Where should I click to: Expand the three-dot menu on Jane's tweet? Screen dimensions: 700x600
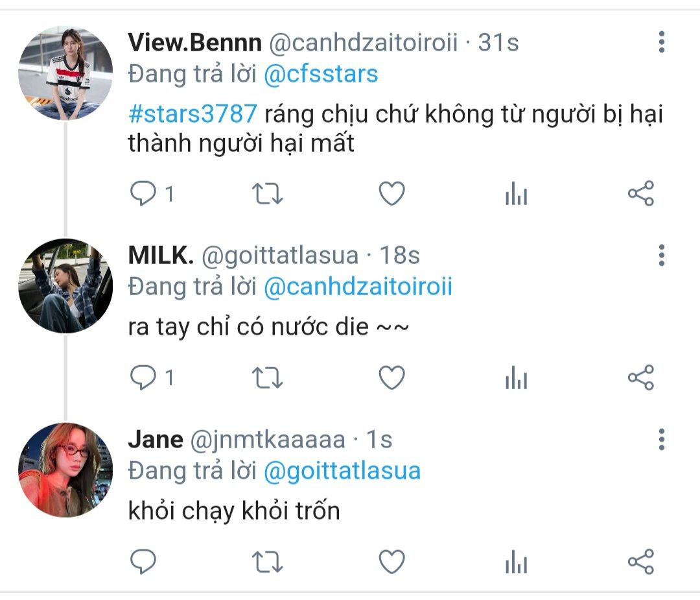click(x=661, y=439)
